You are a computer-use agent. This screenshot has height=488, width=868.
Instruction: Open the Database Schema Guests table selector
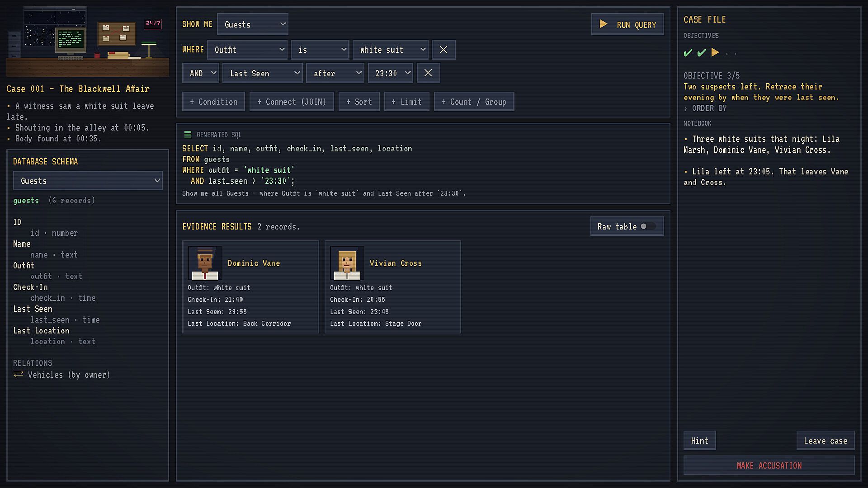click(88, 181)
